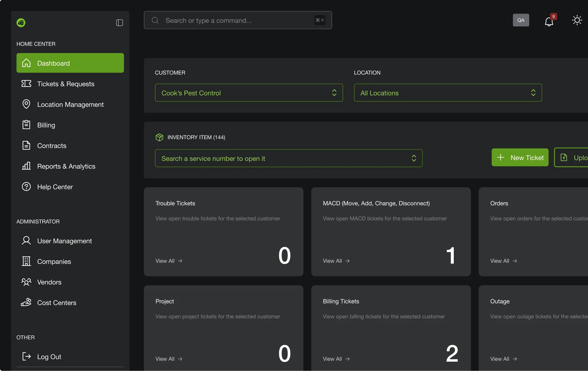Click the Trouble Tickets card title

pos(175,203)
